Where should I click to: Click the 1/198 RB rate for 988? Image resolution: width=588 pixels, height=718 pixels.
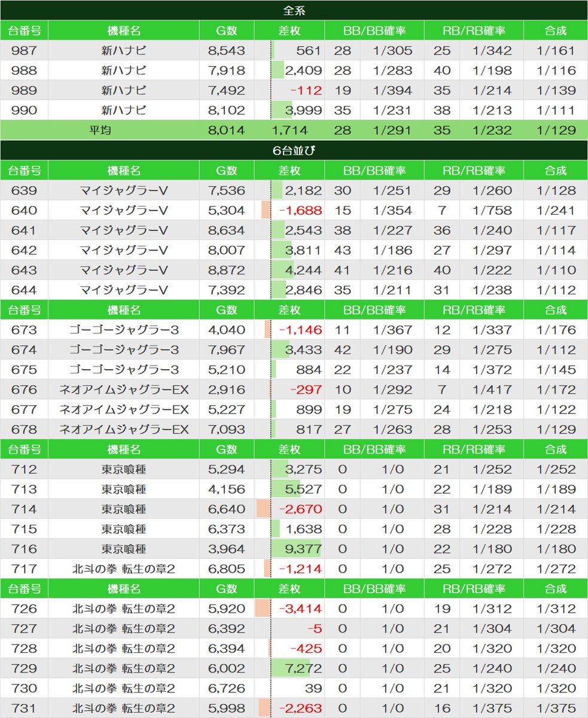[x=492, y=71]
